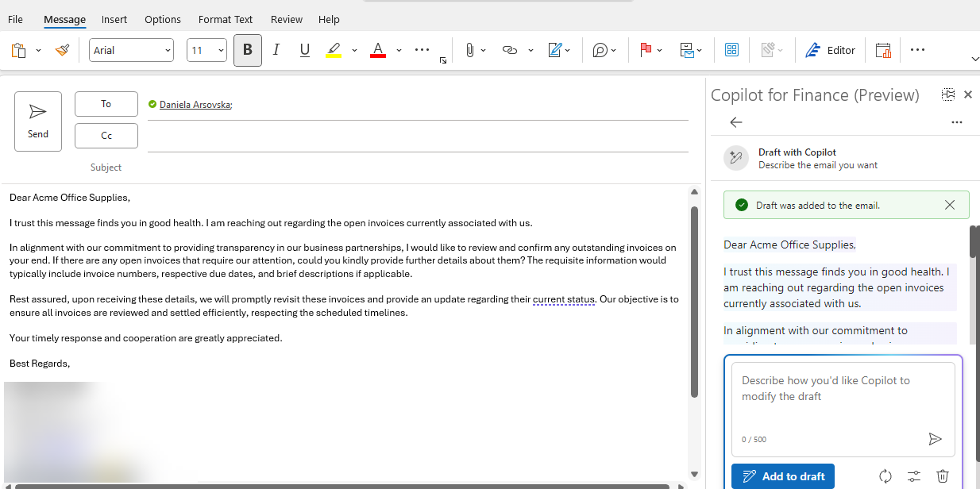980x489 pixels.
Task: Click the sensitivity label icon
Action: 688,50
